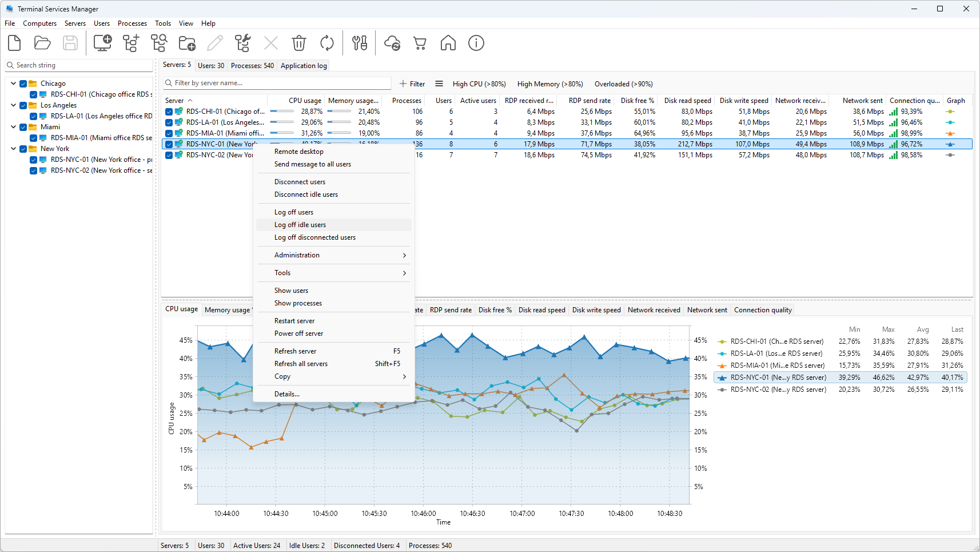Screen dimensions: 980x552
Task: Uncheck the Los Angeles group checkbox
Action: (x=23, y=105)
